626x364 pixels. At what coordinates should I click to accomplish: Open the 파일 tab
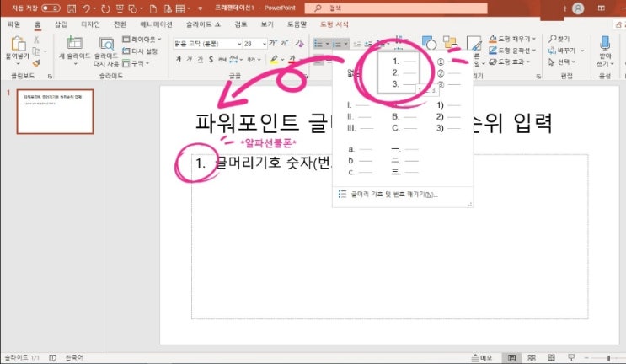14,24
